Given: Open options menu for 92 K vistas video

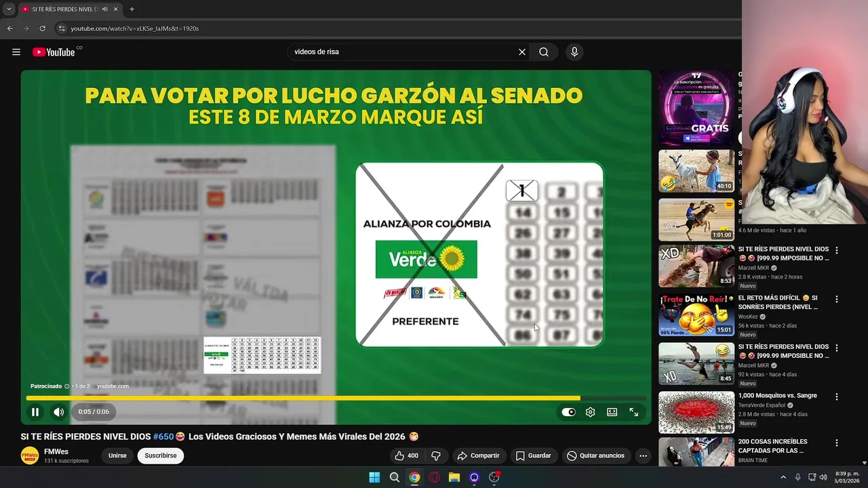Looking at the screenshot, I should [x=836, y=348].
